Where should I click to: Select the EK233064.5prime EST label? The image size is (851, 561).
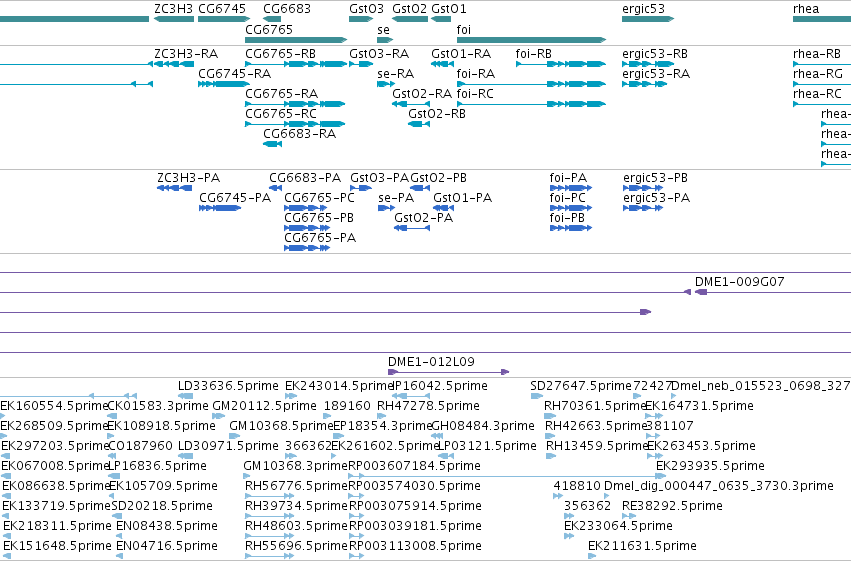[618, 526]
